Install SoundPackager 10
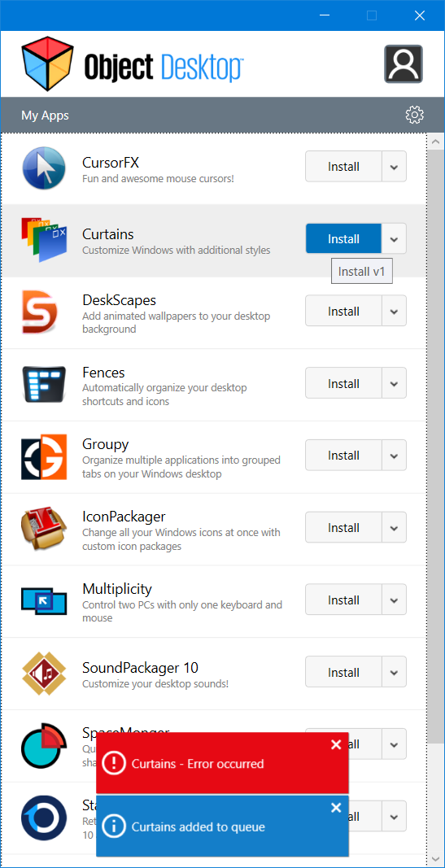The height and width of the screenshot is (868, 445). [x=343, y=673]
